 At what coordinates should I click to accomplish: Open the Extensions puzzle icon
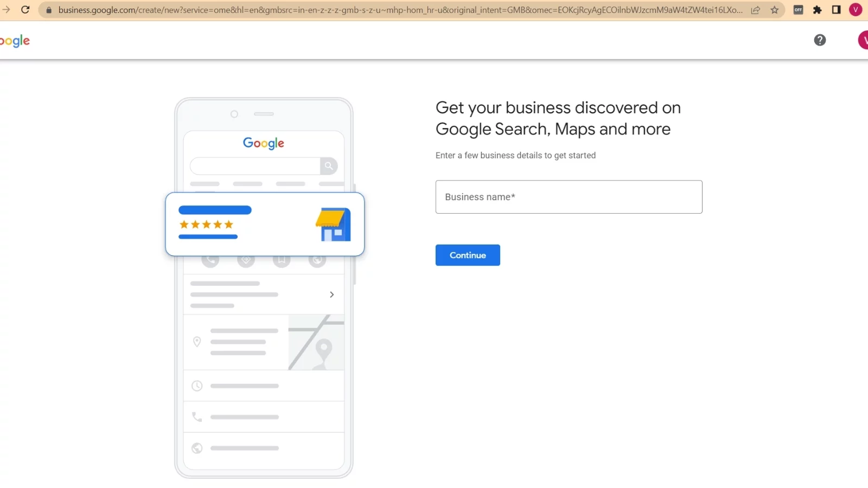click(x=818, y=10)
